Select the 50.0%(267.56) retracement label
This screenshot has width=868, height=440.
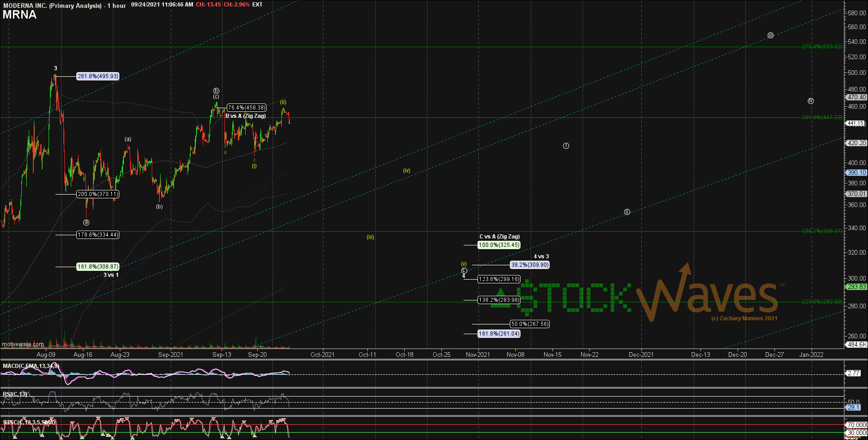tap(530, 324)
